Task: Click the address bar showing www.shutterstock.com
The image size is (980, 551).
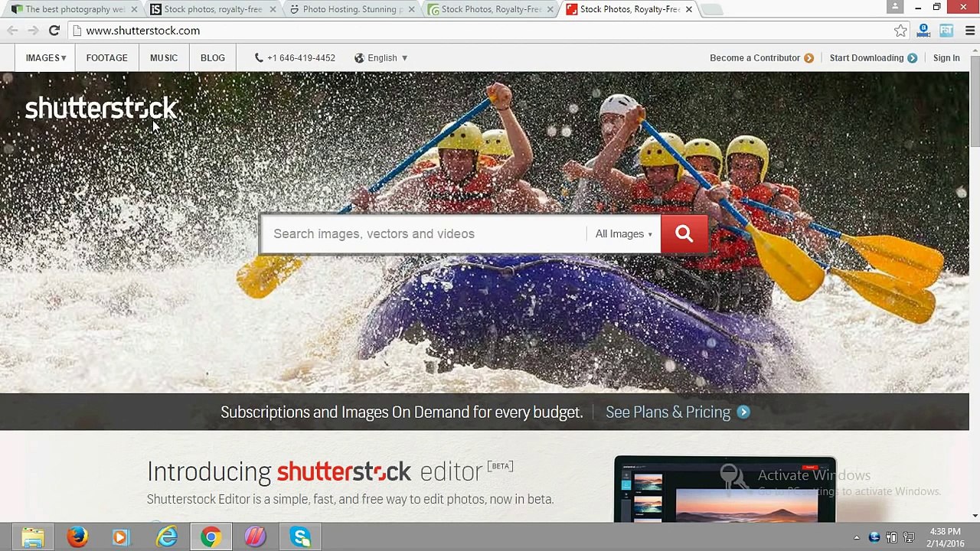Action: click(482, 31)
